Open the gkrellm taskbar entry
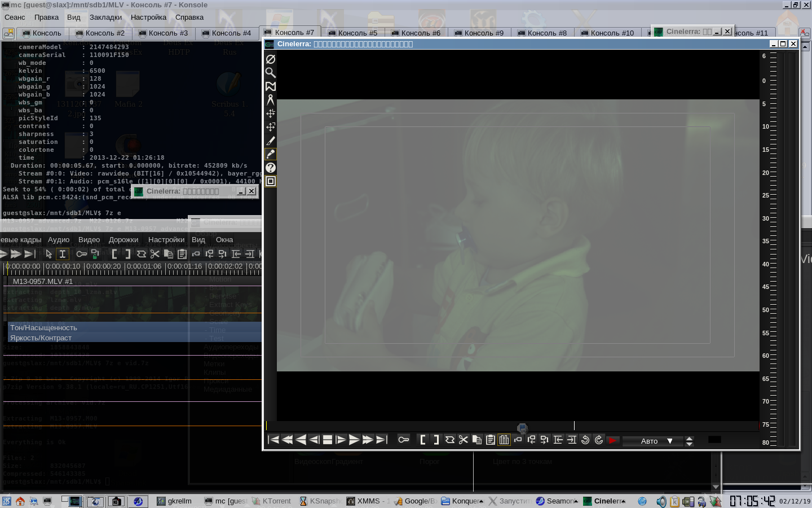Viewport: 812px width, 508px height. (x=174, y=501)
